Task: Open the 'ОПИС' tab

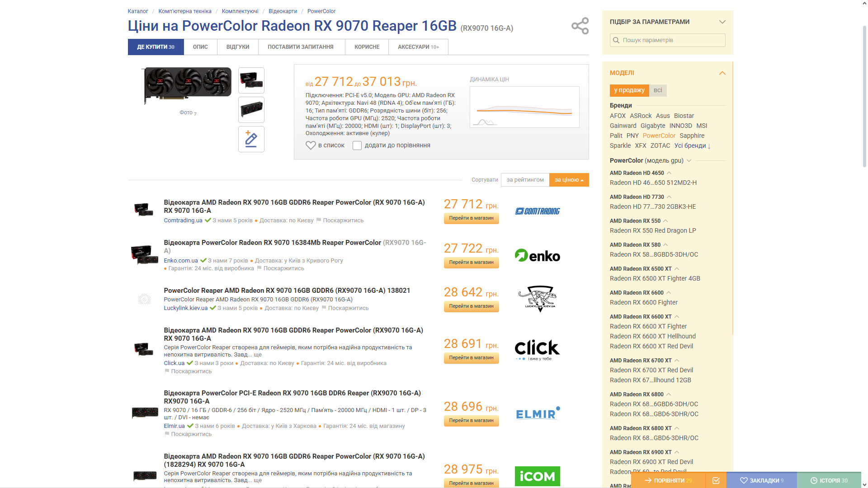Action: coord(200,47)
